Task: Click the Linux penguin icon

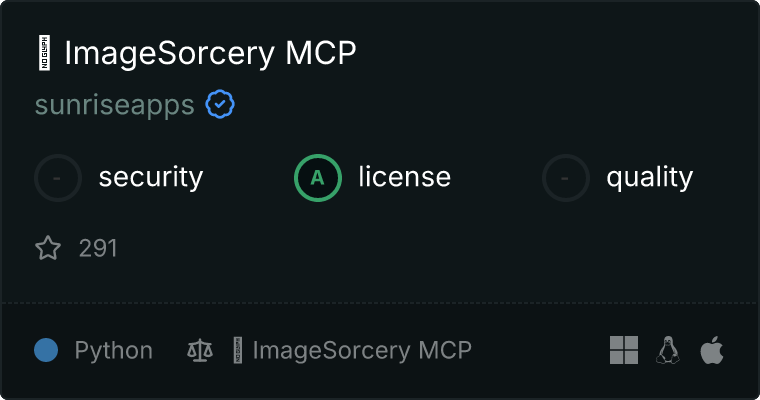Action: click(668, 350)
